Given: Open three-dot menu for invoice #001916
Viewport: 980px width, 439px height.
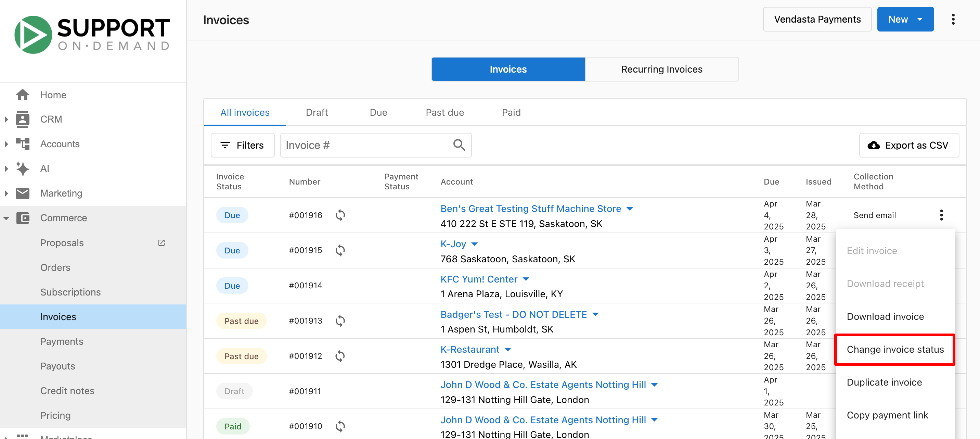Looking at the screenshot, I should [x=941, y=215].
